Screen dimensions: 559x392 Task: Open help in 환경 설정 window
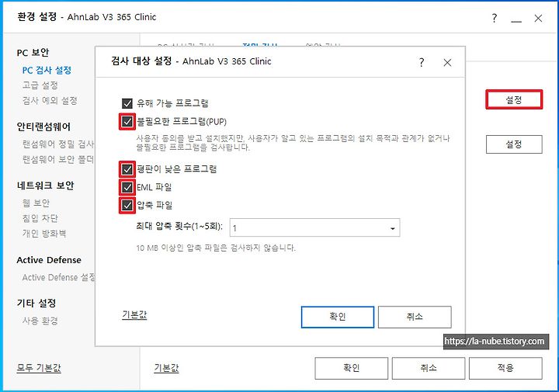494,18
